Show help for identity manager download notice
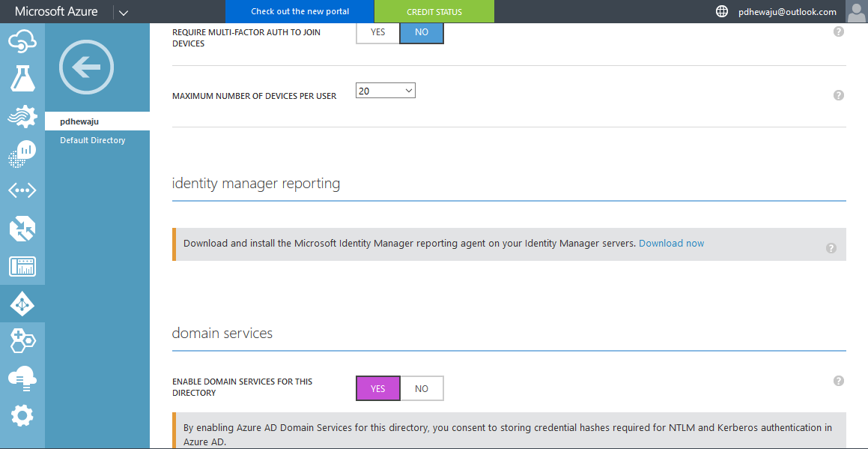Viewport: 868px width, 449px height. tap(831, 248)
